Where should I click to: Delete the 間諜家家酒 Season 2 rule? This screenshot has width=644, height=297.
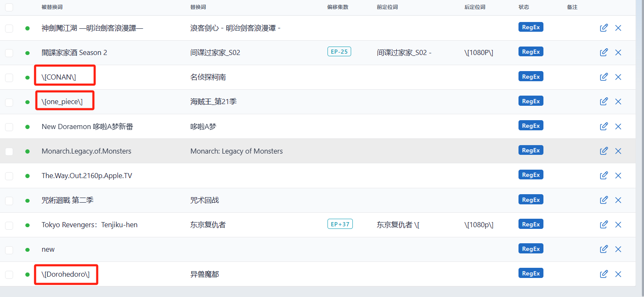pyautogui.click(x=618, y=52)
